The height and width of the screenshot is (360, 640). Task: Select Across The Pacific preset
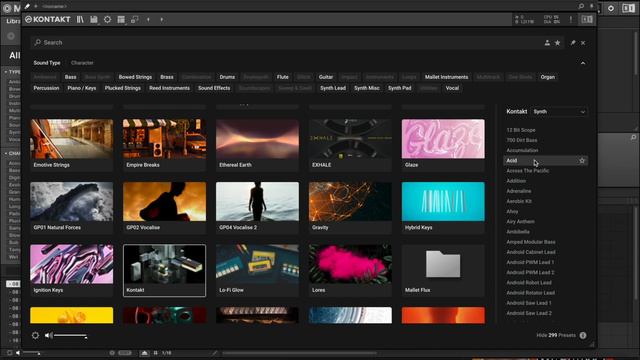[528, 171]
